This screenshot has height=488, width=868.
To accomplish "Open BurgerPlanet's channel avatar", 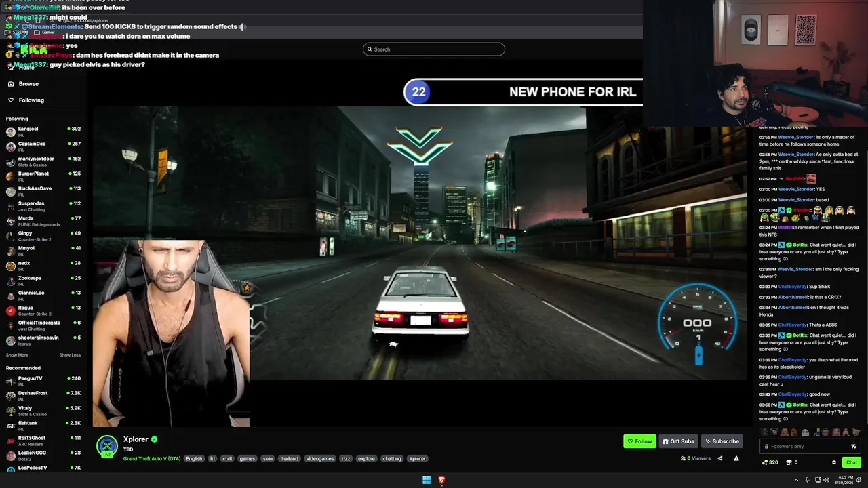I will [11, 176].
